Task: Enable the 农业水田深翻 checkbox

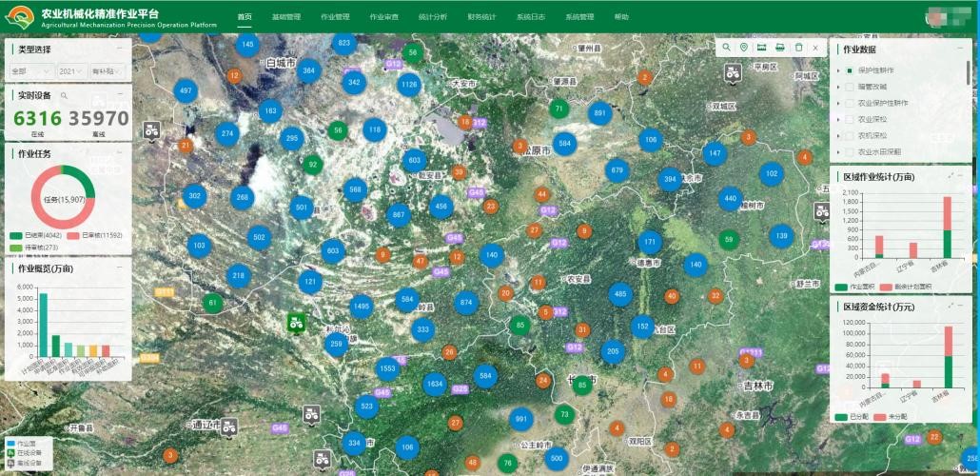Action: point(849,151)
